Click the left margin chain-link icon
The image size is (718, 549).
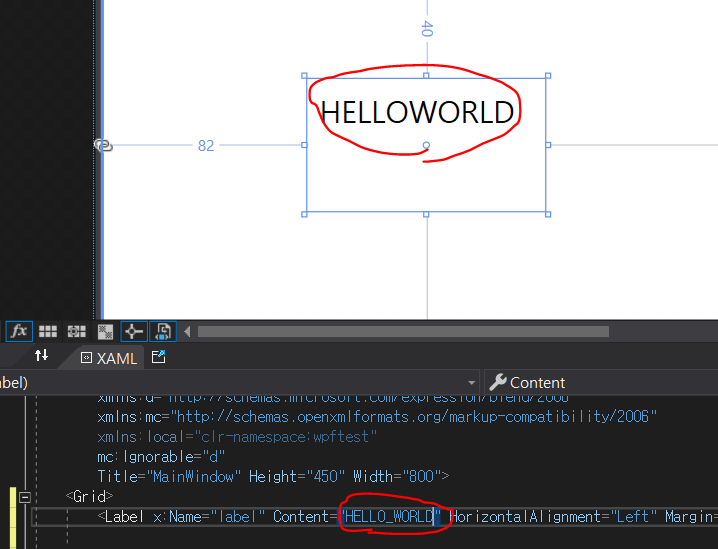pos(104,146)
